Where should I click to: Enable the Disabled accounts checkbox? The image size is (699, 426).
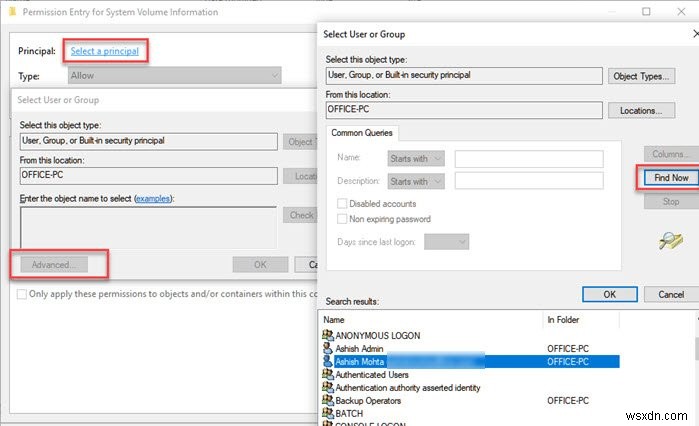(343, 204)
